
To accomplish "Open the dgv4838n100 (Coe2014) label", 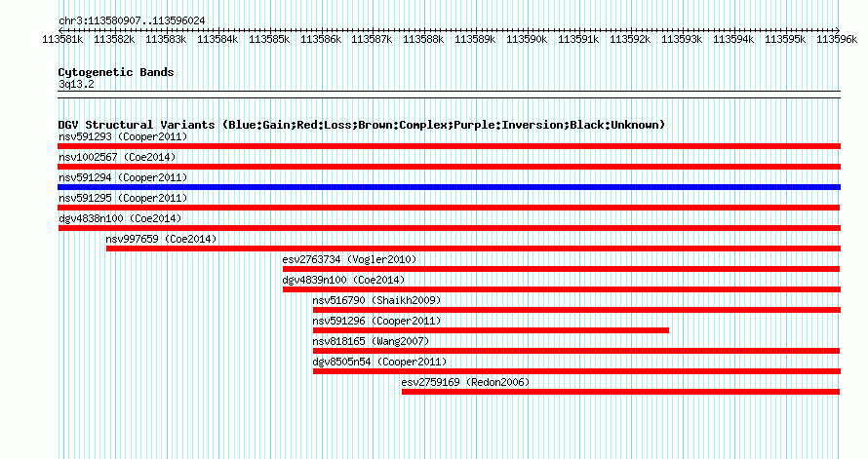I will coord(120,218).
